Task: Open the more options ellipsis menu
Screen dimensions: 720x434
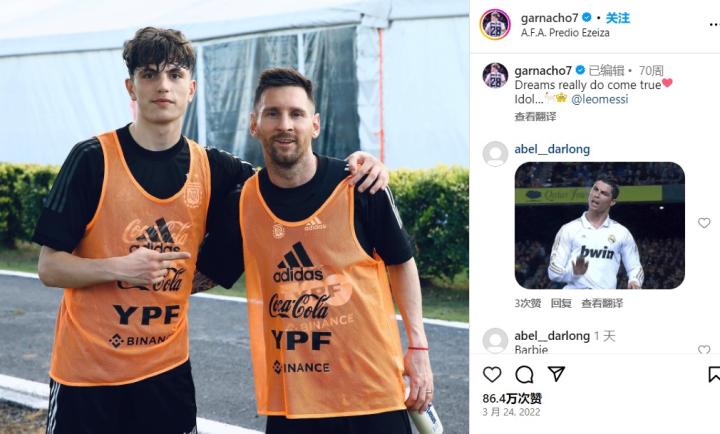Action: click(714, 24)
